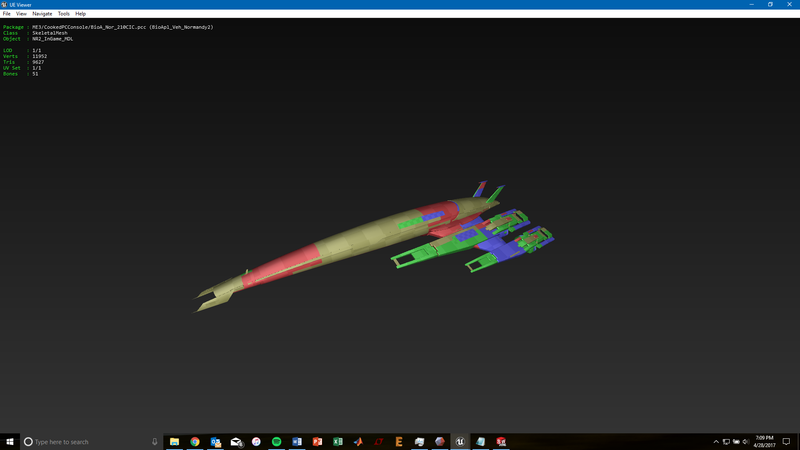Open iTunes from the taskbar
The image size is (800, 450).
pos(256,442)
